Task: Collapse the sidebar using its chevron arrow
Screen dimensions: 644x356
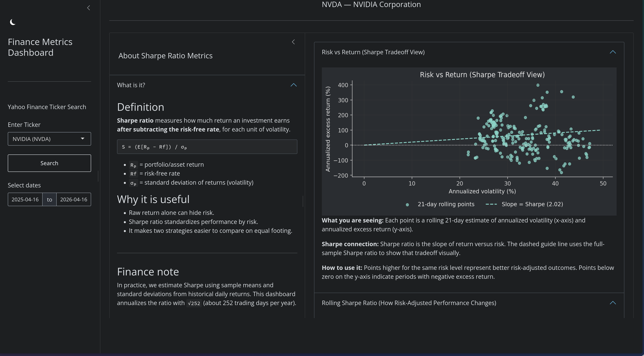Action: point(89,8)
